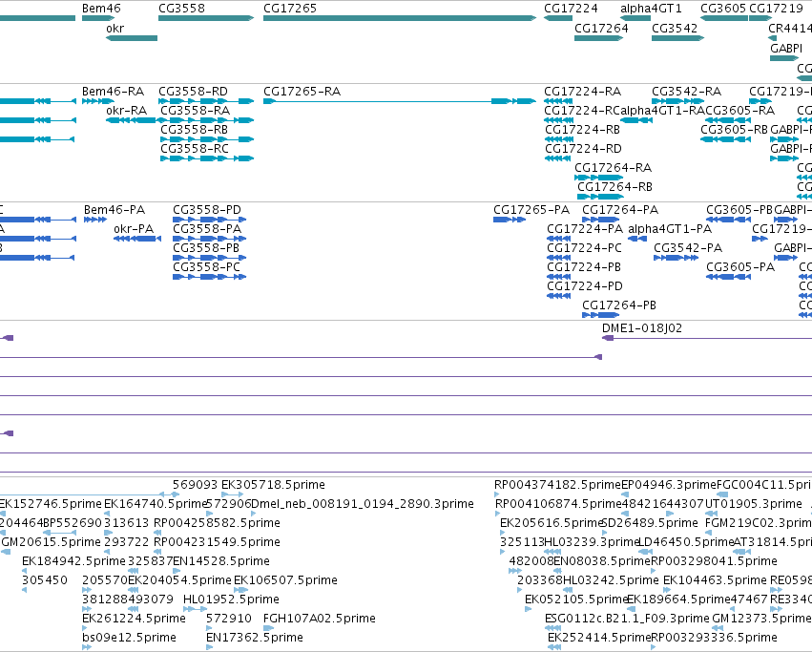Open the EK205616.5prime EST label
812x652 pixels.
pos(552,523)
